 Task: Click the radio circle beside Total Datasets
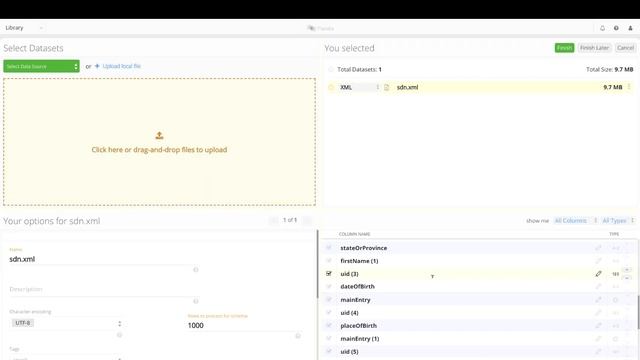pos(331,69)
